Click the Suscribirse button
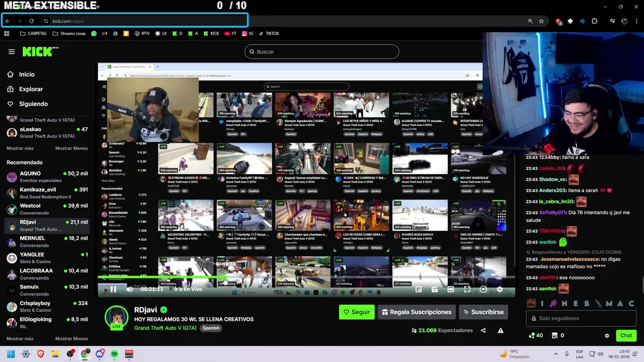Image resolution: width=644 pixels, height=362 pixels. [483, 312]
